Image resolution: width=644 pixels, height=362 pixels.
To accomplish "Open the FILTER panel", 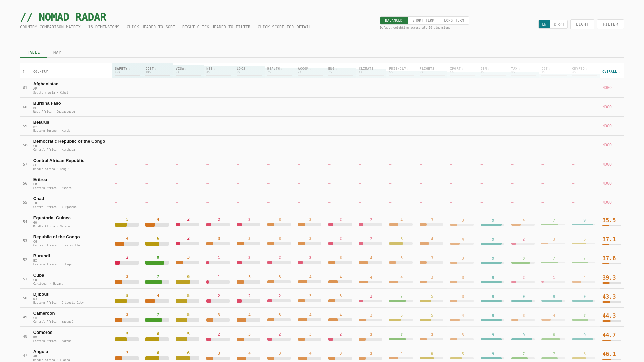I will (610, 24).
